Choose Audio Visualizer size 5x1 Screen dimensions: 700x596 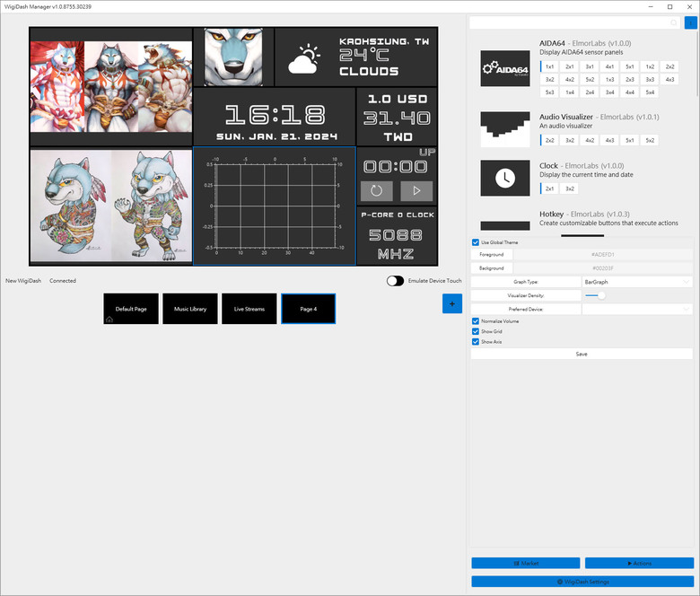pyautogui.click(x=630, y=140)
